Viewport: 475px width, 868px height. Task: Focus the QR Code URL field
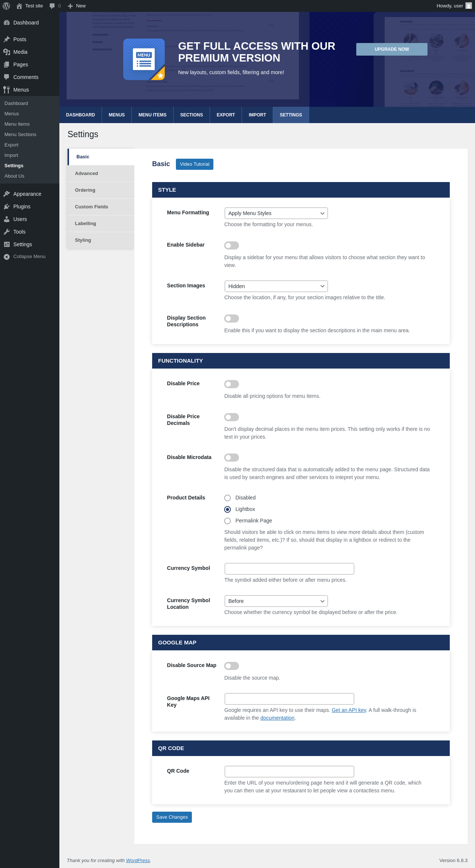(289, 772)
